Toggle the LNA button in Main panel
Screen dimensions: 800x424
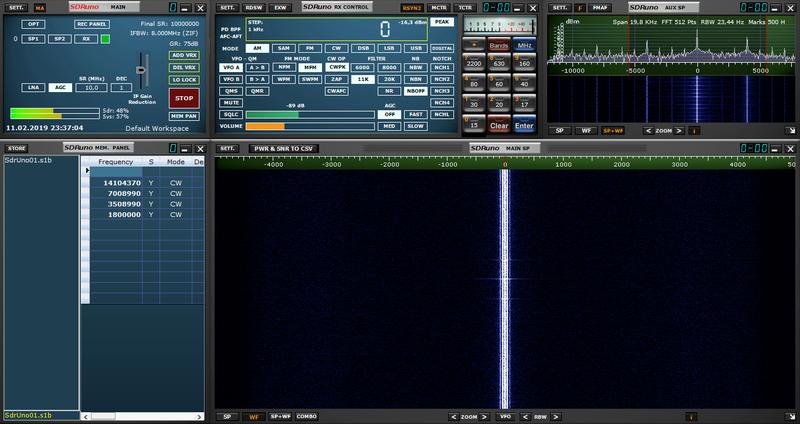(x=33, y=88)
